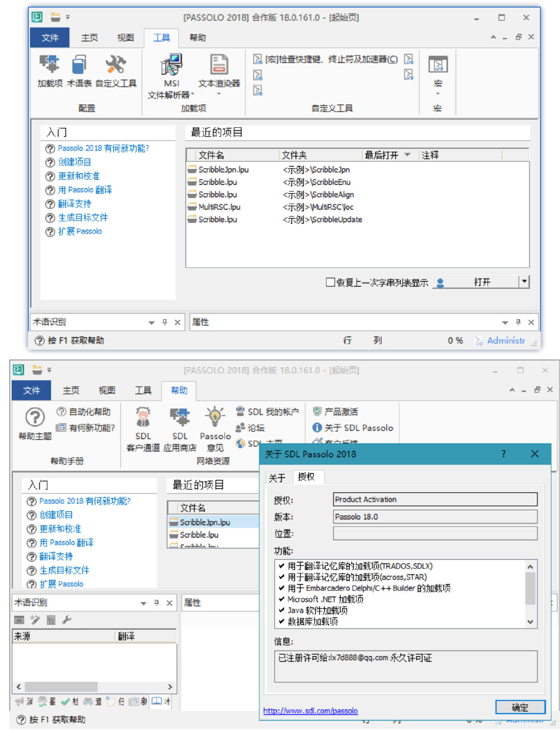Viewport: 560px width, 730px height.
Task: Click the 关于 SDL Passolo ribbon button
Action: click(353, 428)
